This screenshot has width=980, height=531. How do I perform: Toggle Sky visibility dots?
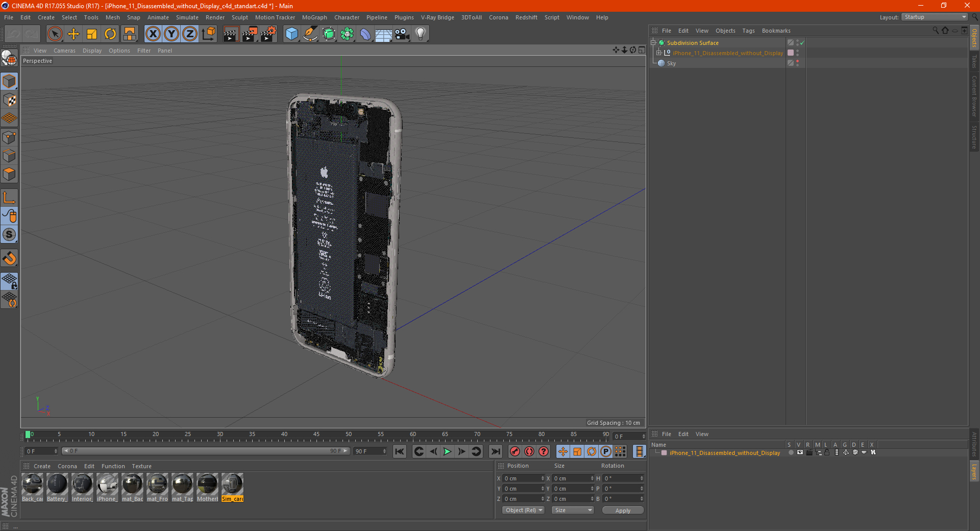click(797, 63)
